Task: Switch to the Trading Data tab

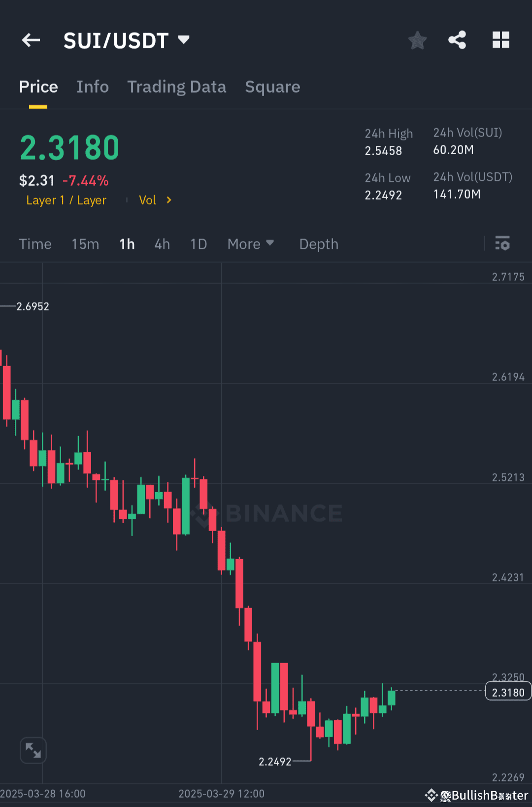Action: point(177,87)
